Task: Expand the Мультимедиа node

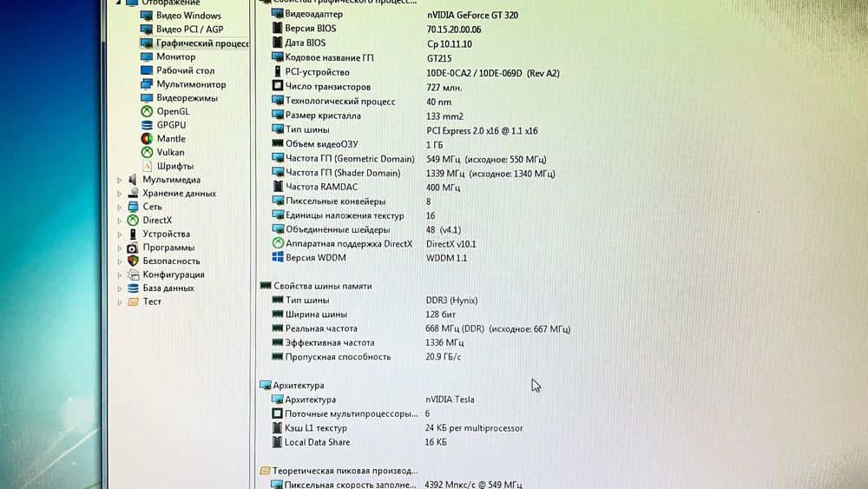Action: click(120, 180)
